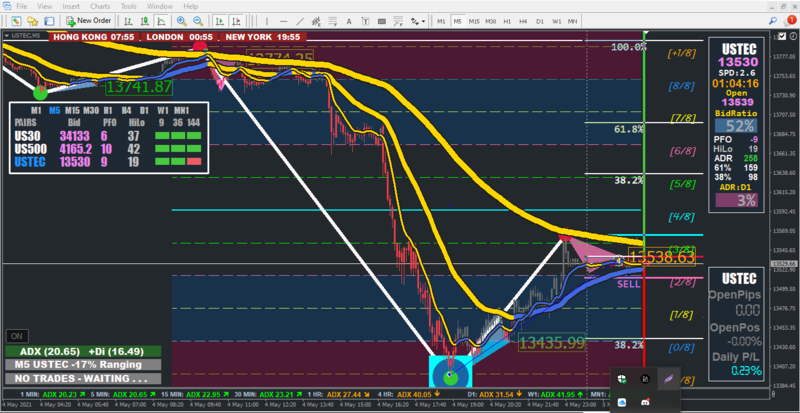
Task: Click the search magnifier icon
Action: click(773, 21)
